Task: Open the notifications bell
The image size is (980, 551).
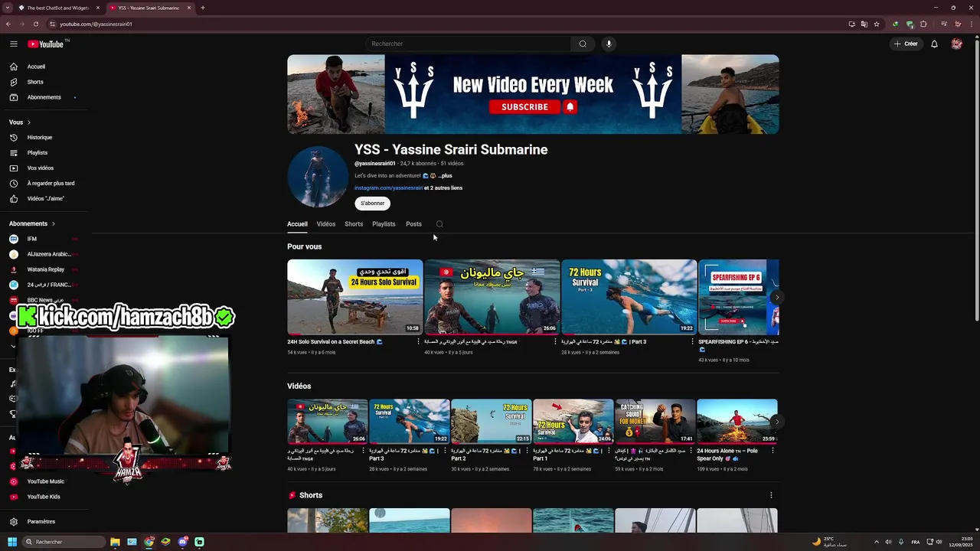Action: click(934, 44)
